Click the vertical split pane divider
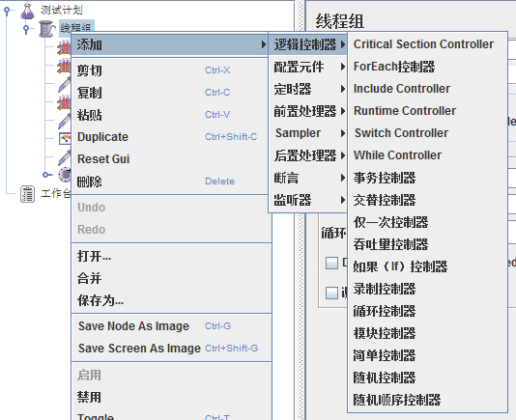This screenshot has width=516, height=420. (300, 210)
